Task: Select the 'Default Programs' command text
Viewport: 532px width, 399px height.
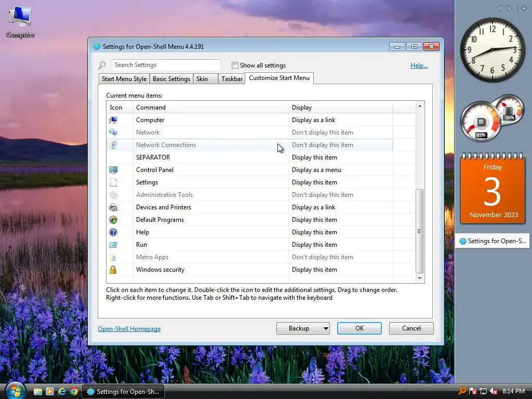Action: 160,220
